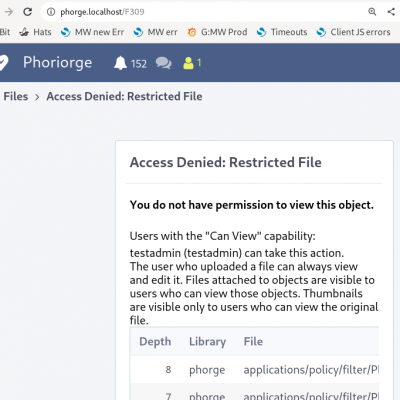Go to the Phoriorge home title

pos(57,63)
